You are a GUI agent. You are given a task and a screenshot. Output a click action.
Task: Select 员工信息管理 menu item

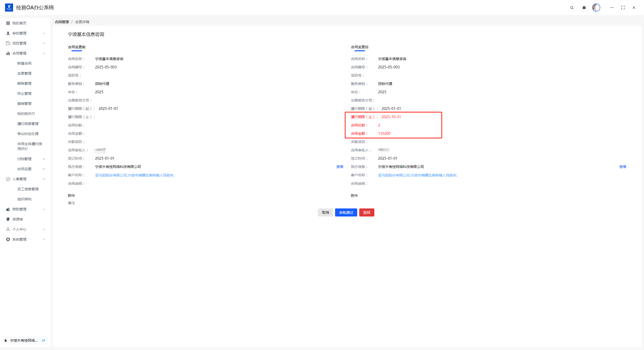click(x=28, y=189)
